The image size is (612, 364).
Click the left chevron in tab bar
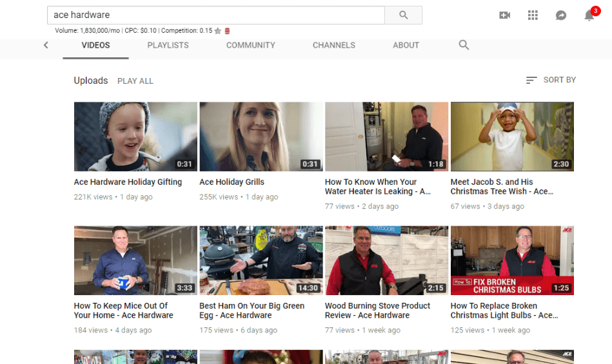pos(46,45)
